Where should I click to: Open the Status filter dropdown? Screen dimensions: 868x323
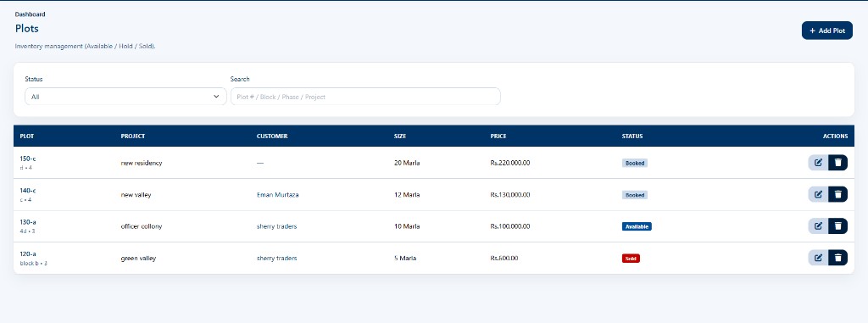pos(125,97)
